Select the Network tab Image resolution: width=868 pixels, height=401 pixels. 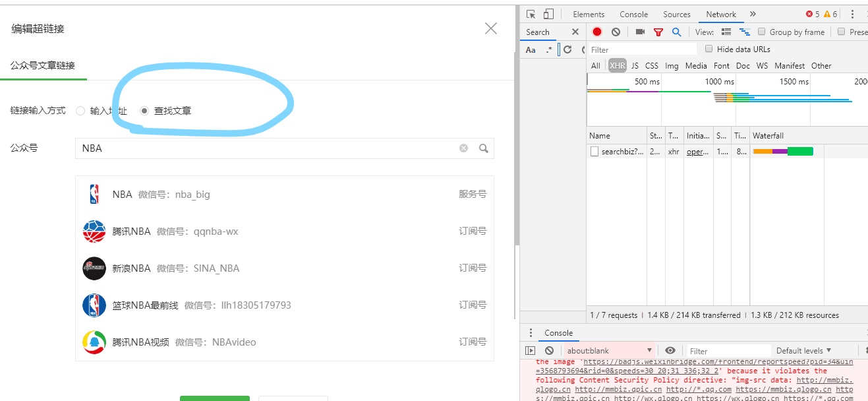721,15
